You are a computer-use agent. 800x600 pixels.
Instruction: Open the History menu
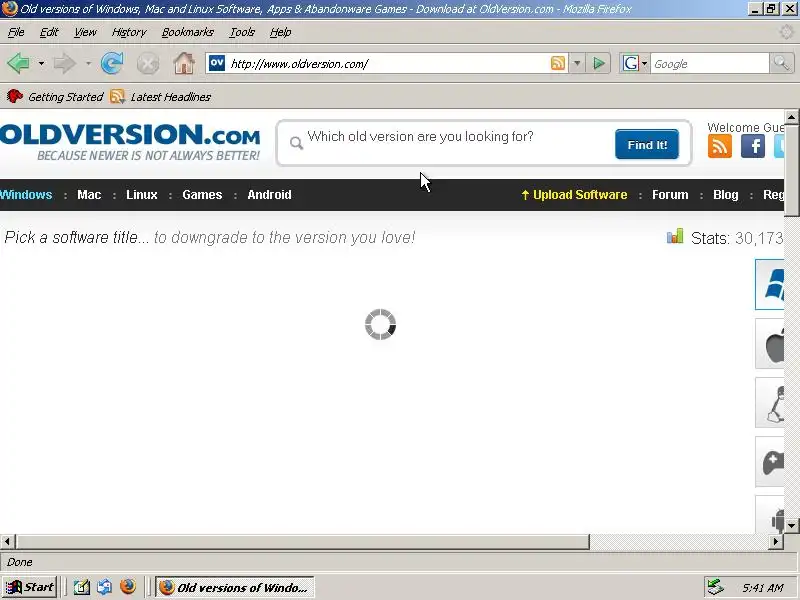tap(129, 32)
